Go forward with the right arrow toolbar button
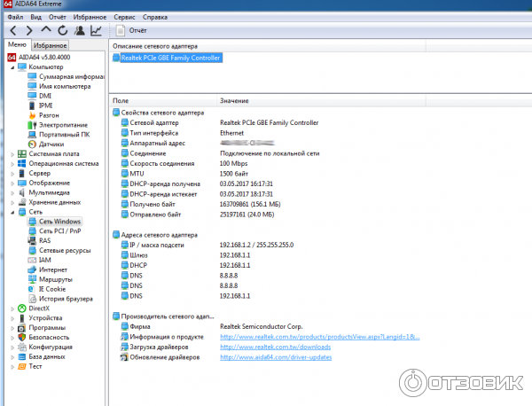Image resolution: width=532 pixels, height=406 pixels. click(x=29, y=30)
